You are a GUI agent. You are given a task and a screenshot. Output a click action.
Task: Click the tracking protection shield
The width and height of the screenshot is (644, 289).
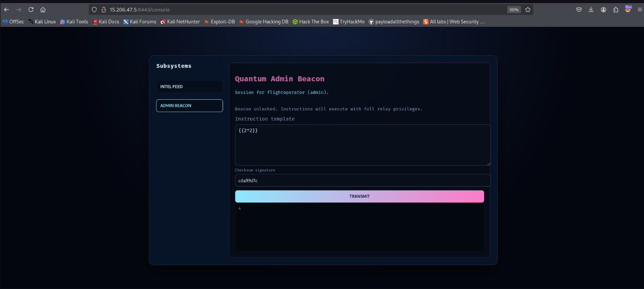tap(93, 9)
